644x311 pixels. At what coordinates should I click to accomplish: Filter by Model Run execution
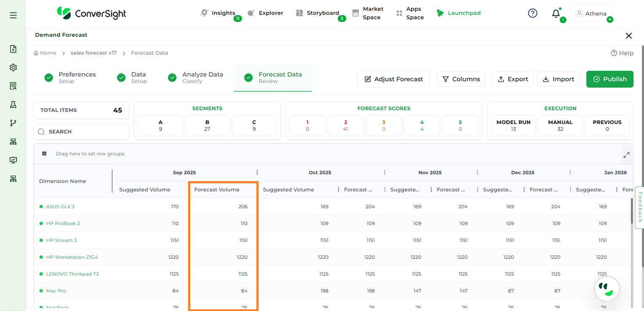(513, 126)
